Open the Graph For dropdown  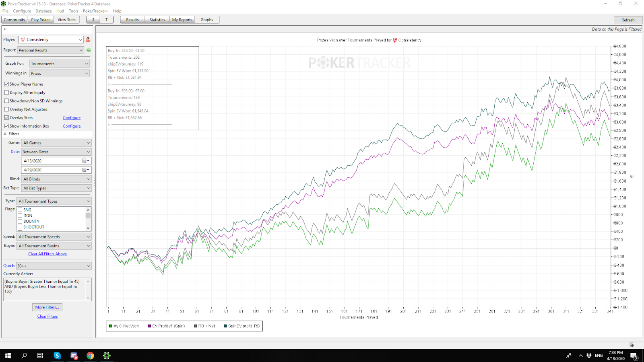(60, 64)
